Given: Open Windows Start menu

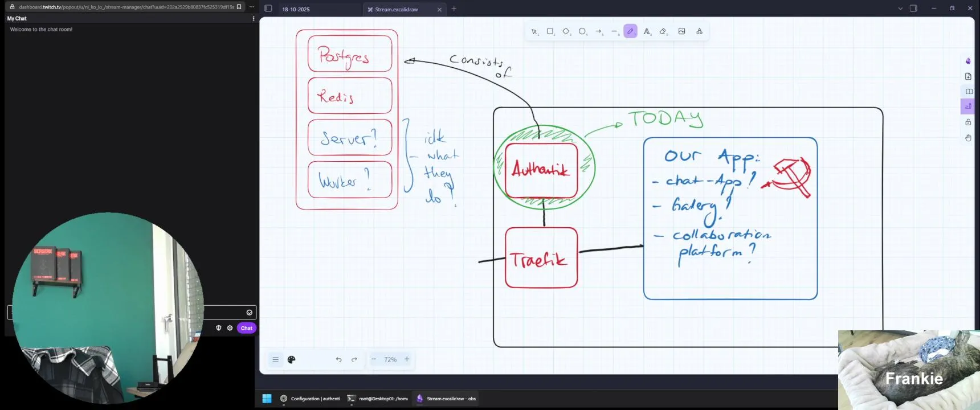Looking at the screenshot, I should tap(267, 399).
